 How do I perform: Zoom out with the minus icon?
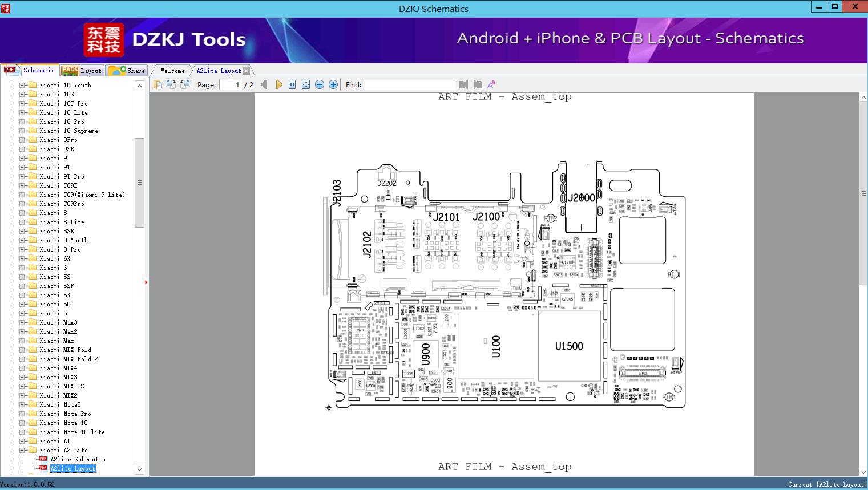coord(320,84)
